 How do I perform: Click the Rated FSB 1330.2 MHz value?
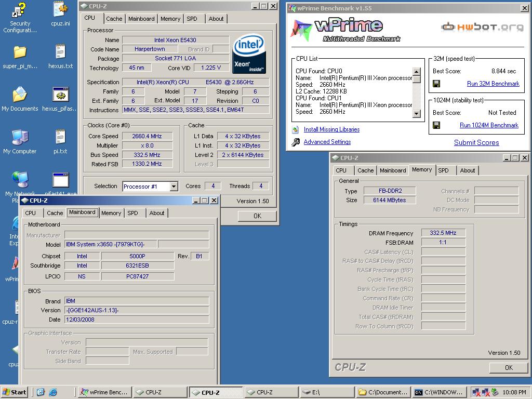pos(147,164)
